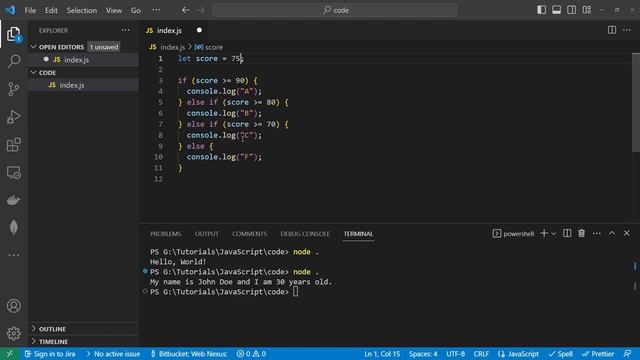Screen dimensions: 640x360
Task: Switch to the Comments tab
Action: coord(249,234)
